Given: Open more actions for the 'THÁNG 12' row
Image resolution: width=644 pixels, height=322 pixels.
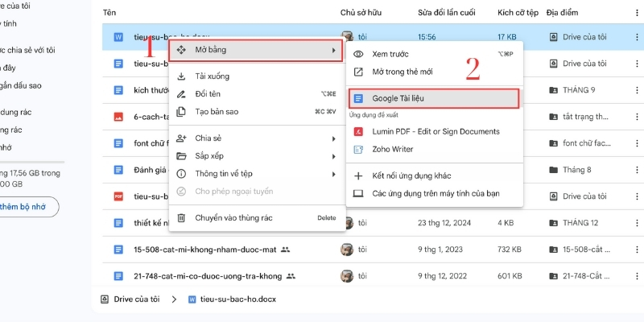Looking at the screenshot, I should click(637, 223).
